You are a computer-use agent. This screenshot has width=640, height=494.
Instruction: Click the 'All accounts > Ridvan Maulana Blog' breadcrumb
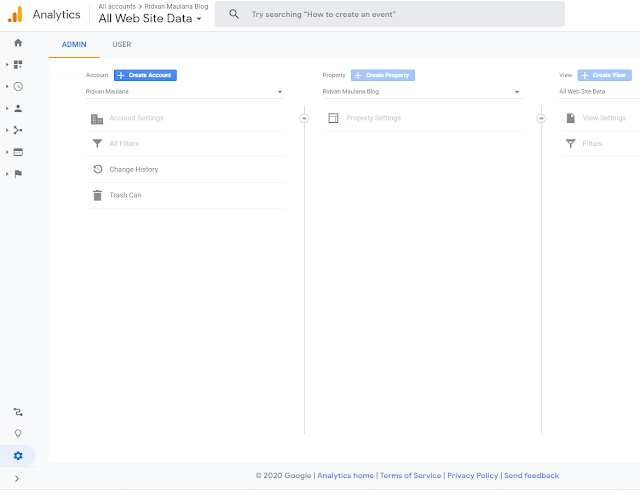pos(153,7)
